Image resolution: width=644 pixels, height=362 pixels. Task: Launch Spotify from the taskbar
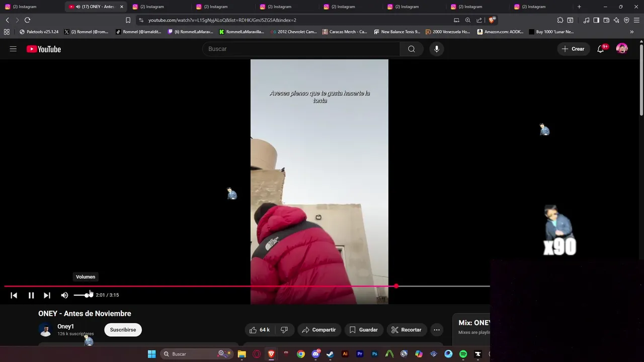[x=463, y=354]
